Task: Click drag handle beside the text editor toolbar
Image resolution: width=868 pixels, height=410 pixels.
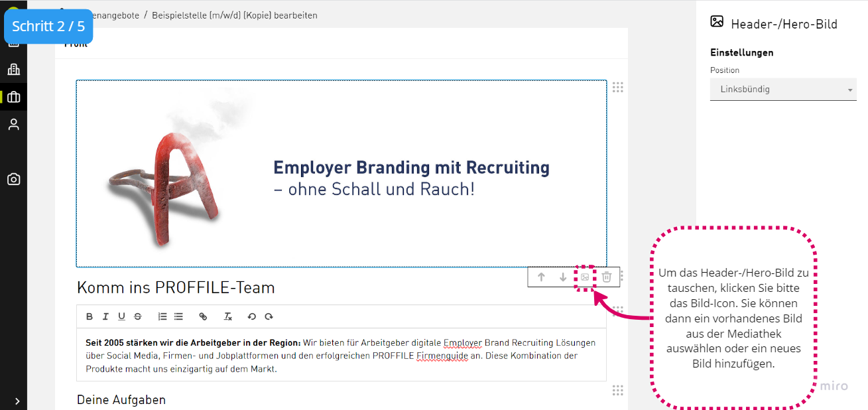Action: (618, 310)
